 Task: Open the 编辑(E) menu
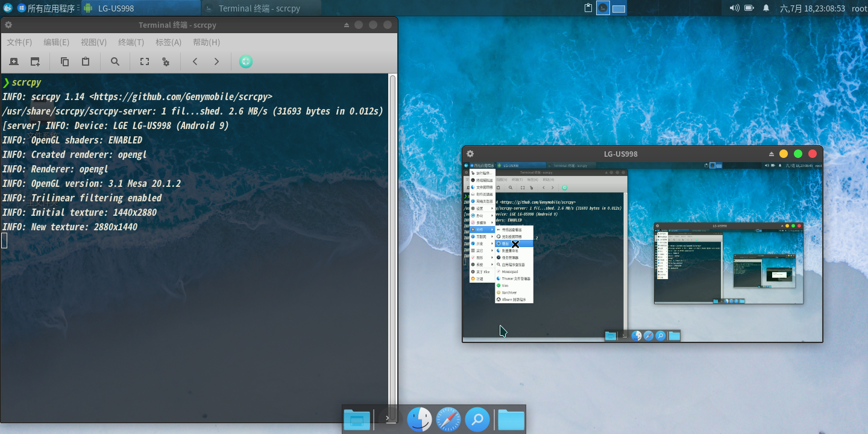56,42
